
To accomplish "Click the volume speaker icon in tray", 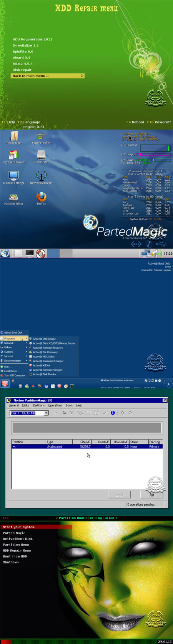I will [x=155, y=253].
